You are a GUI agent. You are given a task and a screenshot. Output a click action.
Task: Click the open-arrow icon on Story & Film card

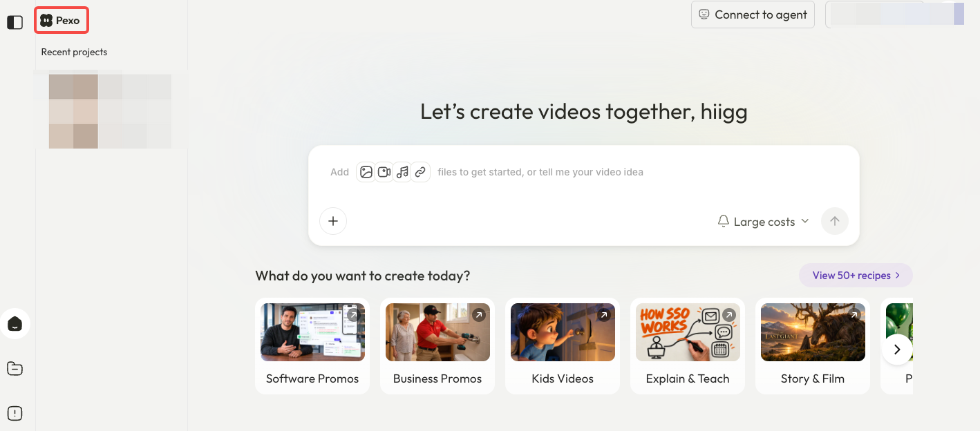(854, 314)
